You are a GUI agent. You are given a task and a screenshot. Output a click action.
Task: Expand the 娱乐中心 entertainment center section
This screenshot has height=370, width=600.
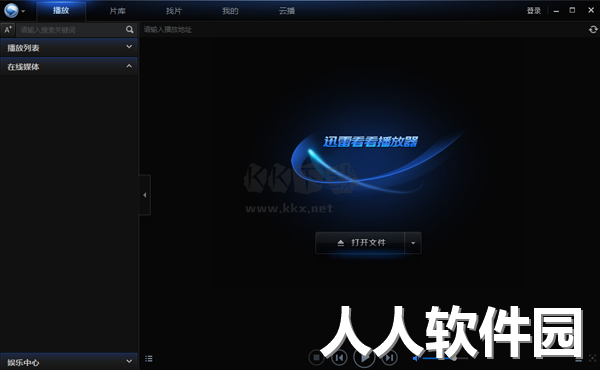pyautogui.click(x=69, y=362)
